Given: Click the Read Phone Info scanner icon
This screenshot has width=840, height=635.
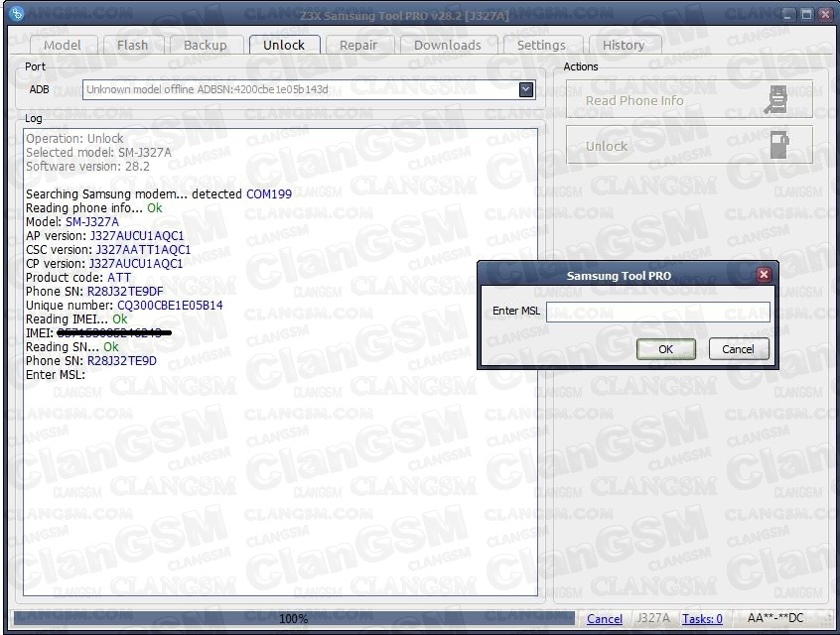Looking at the screenshot, I should click(776, 99).
